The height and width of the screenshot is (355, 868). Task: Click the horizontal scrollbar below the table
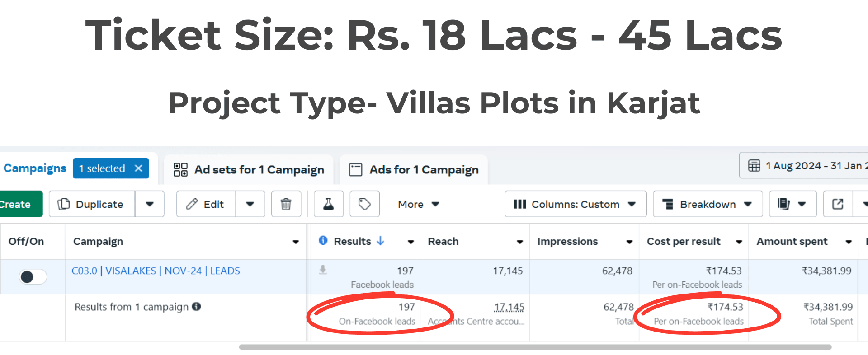tap(535, 347)
